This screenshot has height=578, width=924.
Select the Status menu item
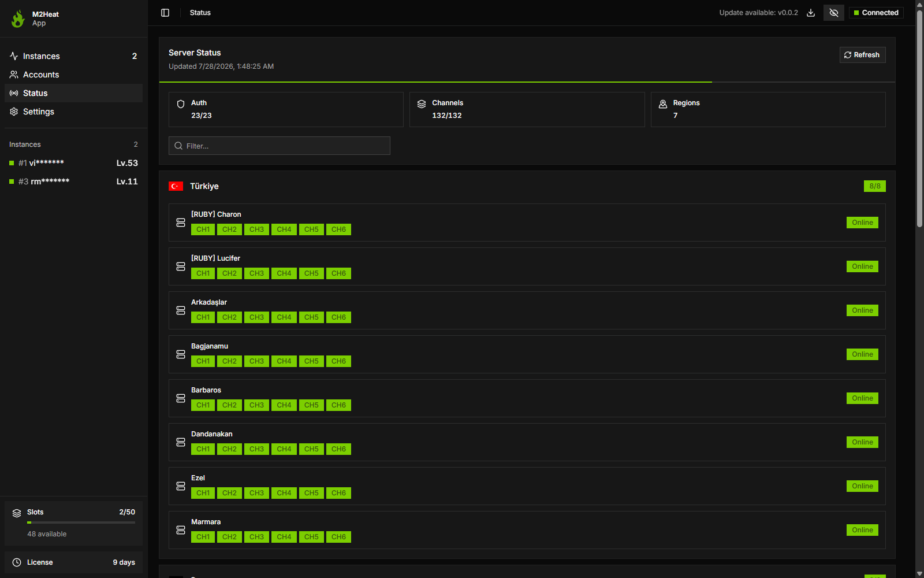(73, 93)
